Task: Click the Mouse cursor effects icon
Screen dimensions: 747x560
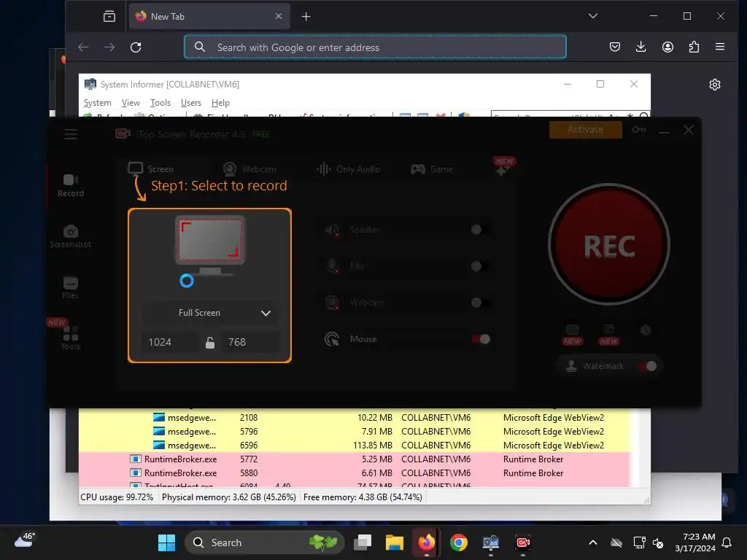Action: (x=332, y=339)
